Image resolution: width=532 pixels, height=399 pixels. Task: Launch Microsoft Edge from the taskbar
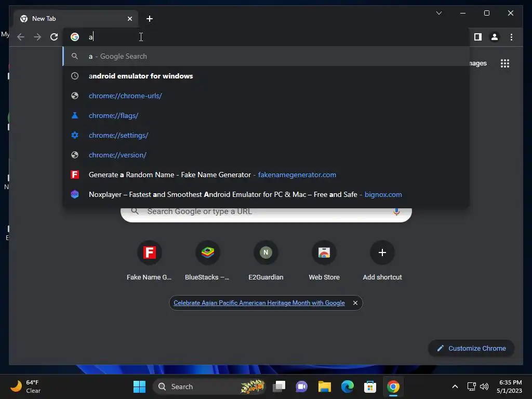(347, 387)
